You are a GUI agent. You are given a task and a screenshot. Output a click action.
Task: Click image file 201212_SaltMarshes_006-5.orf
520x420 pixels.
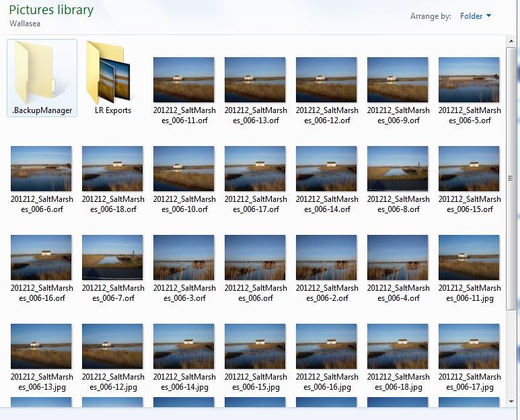click(469, 79)
